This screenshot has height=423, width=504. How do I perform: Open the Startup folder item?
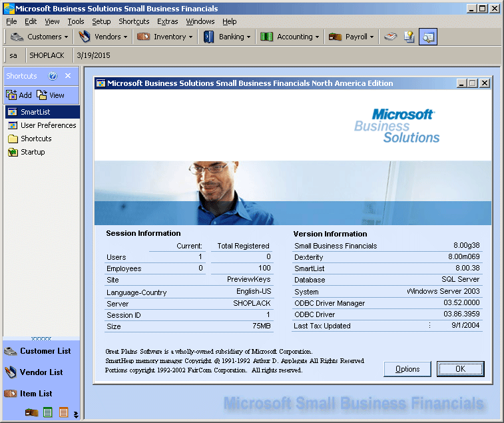point(27,152)
